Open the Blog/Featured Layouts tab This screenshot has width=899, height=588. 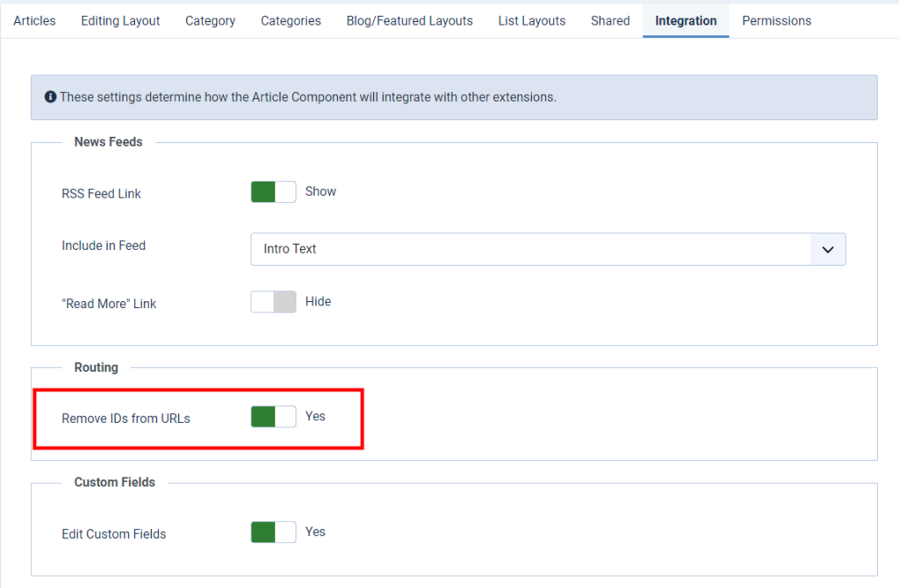[x=409, y=20]
